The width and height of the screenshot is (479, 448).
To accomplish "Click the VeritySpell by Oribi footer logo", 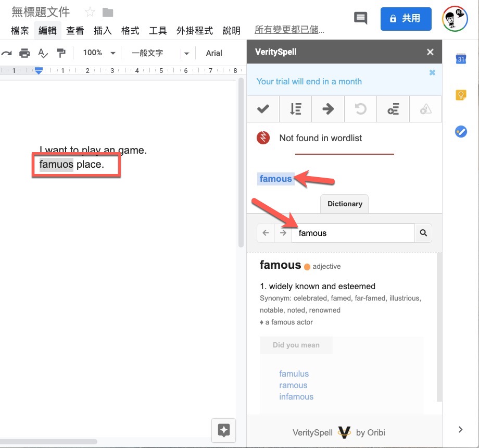I will click(344, 432).
